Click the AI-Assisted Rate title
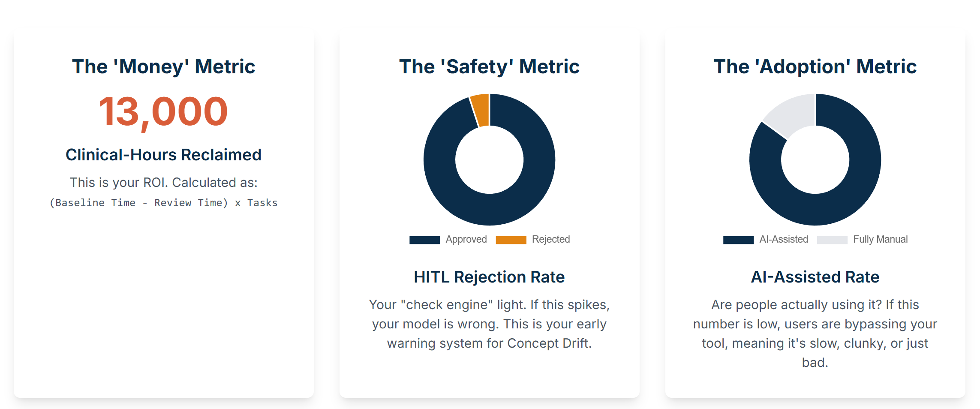The width and height of the screenshot is (980, 409). 815,277
